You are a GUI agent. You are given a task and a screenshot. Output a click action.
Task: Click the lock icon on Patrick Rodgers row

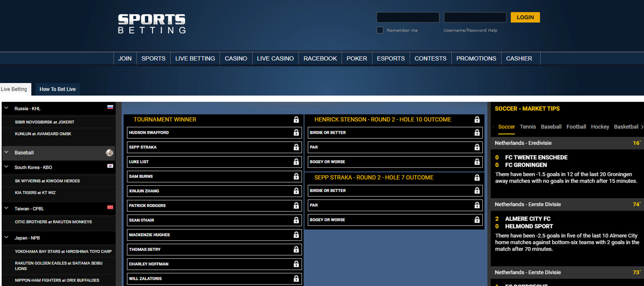coord(296,206)
